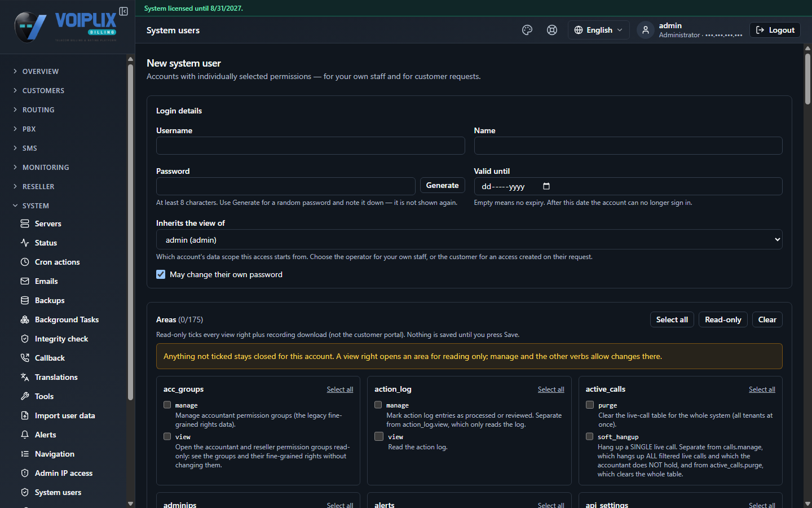The width and height of the screenshot is (812, 508).
Task: Click into the Username field
Action: click(x=311, y=146)
